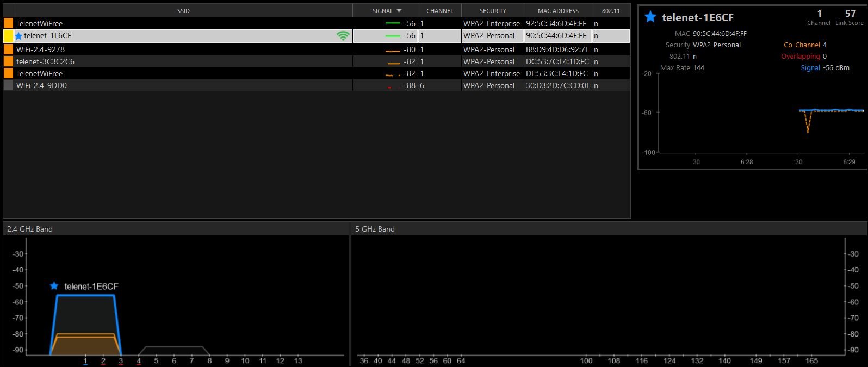Click the 6:29 time label in signal graph

pos(849,162)
